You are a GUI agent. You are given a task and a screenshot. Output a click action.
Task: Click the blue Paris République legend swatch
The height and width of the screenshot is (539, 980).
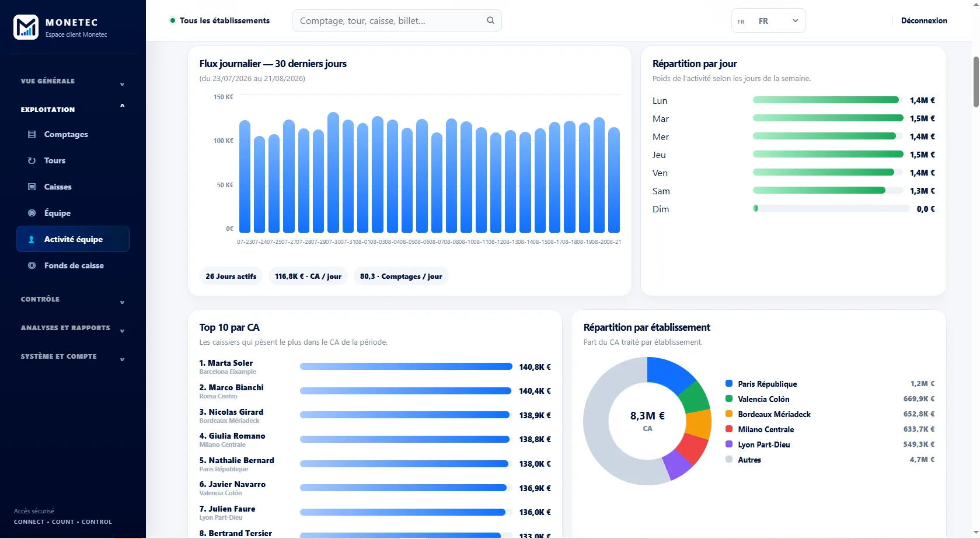tap(729, 384)
